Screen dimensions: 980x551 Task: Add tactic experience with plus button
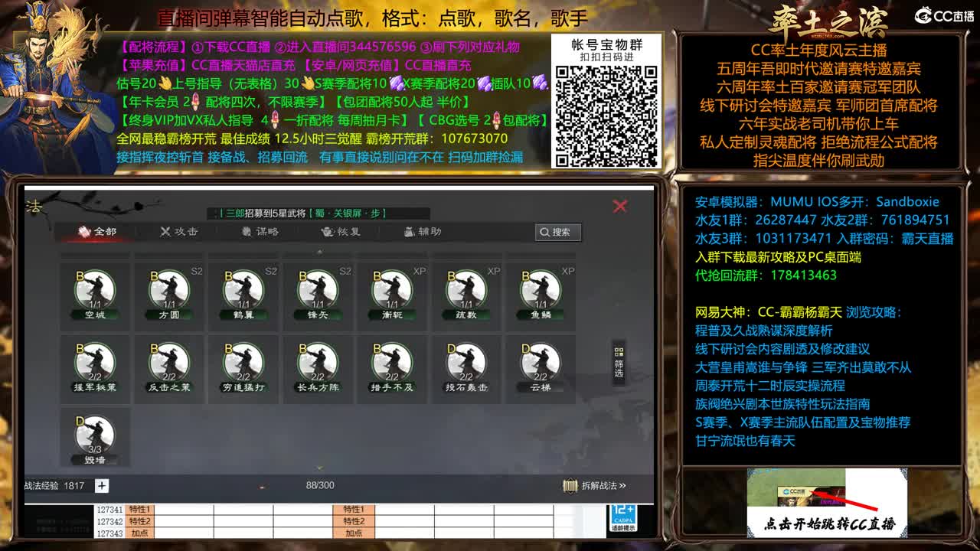(101, 486)
